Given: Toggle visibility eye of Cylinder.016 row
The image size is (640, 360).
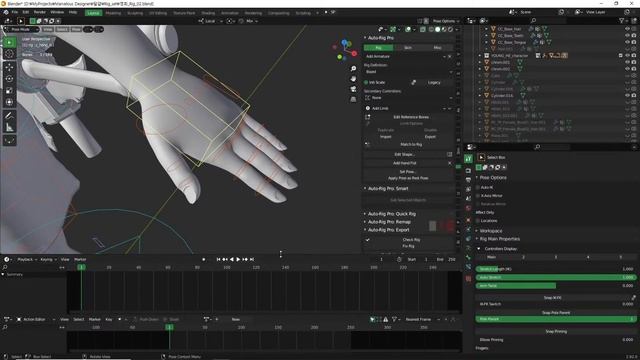Looking at the screenshot, I should [627, 95].
